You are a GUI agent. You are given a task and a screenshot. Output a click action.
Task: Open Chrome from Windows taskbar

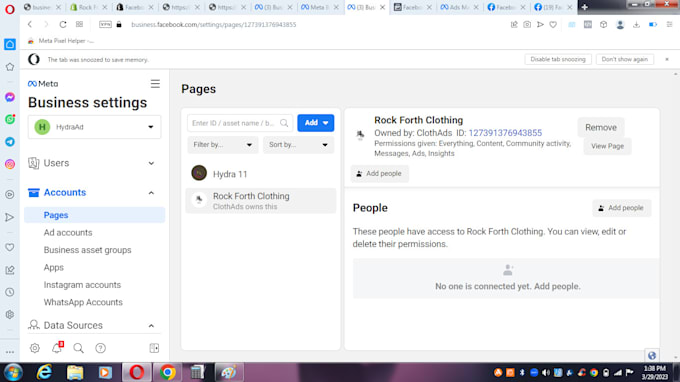(167, 372)
